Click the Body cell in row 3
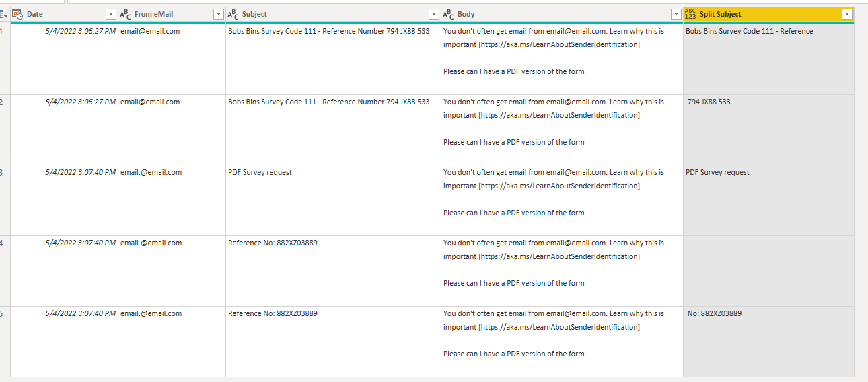This screenshot has width=868, height=382. 562,200
